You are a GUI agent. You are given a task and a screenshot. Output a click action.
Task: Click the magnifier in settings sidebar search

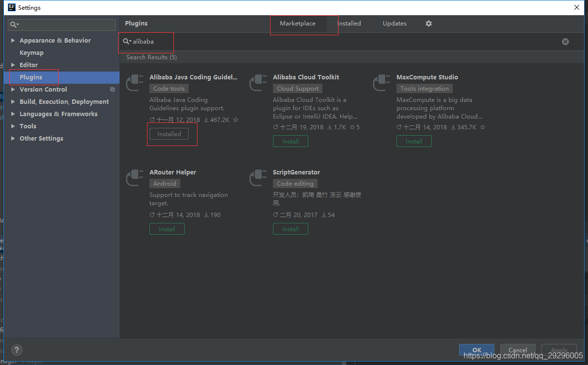click(15, 24)
